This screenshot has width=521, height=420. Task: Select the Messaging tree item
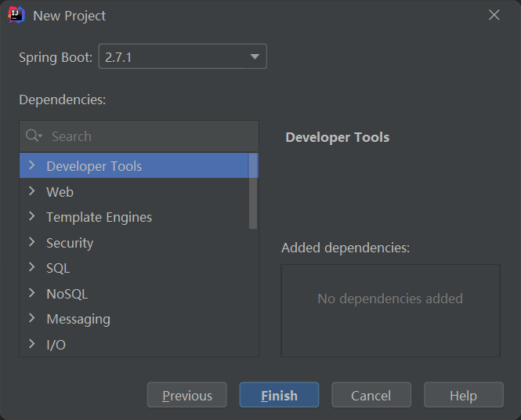pyautogui.click(x=78, y=319)
